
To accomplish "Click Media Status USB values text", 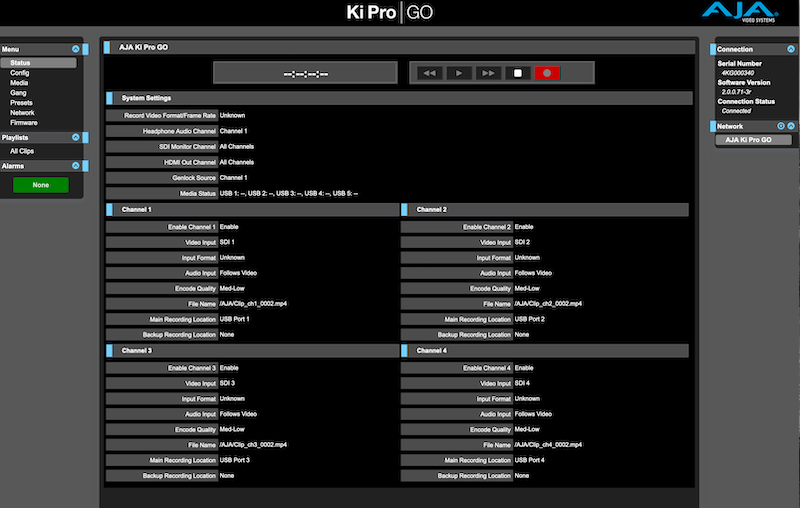I will pyautogui.click(x=289, y=193).
